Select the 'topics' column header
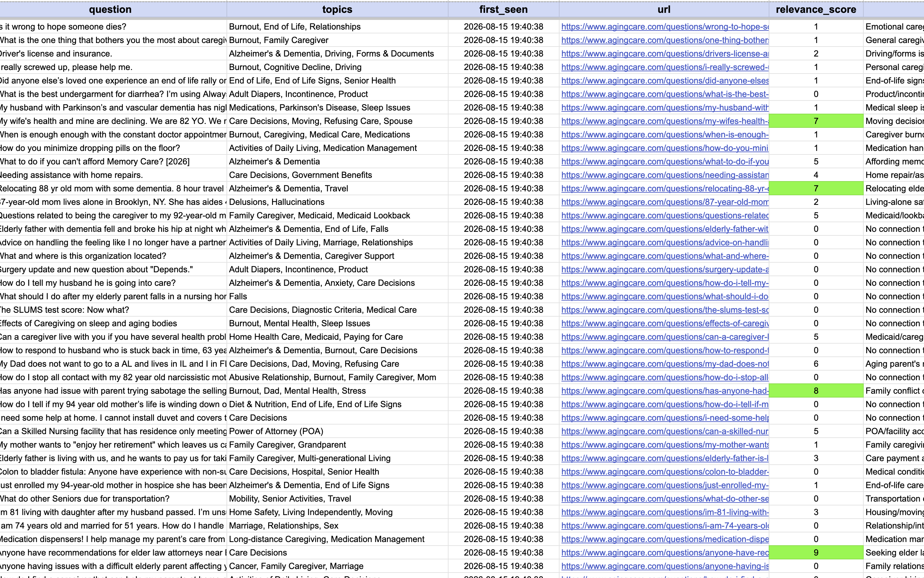This screenshot has width=924, height=578. pos(337,10)
